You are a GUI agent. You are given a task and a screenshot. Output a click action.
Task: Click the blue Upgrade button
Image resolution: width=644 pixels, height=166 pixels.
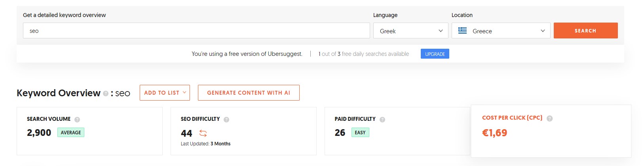point(435,54)
